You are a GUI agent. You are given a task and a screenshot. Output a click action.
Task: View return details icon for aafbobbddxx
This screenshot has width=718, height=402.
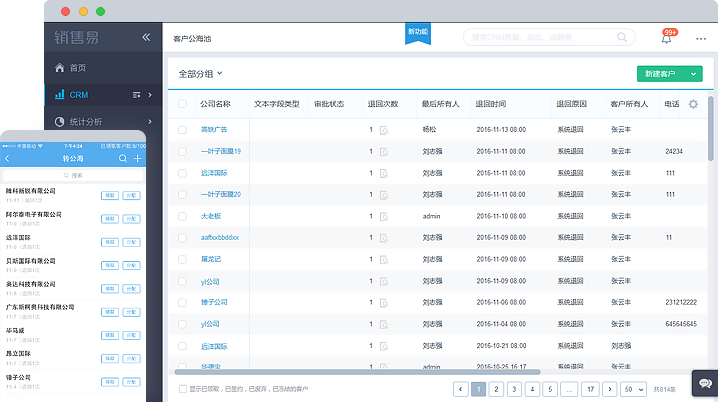click(384, 239)
